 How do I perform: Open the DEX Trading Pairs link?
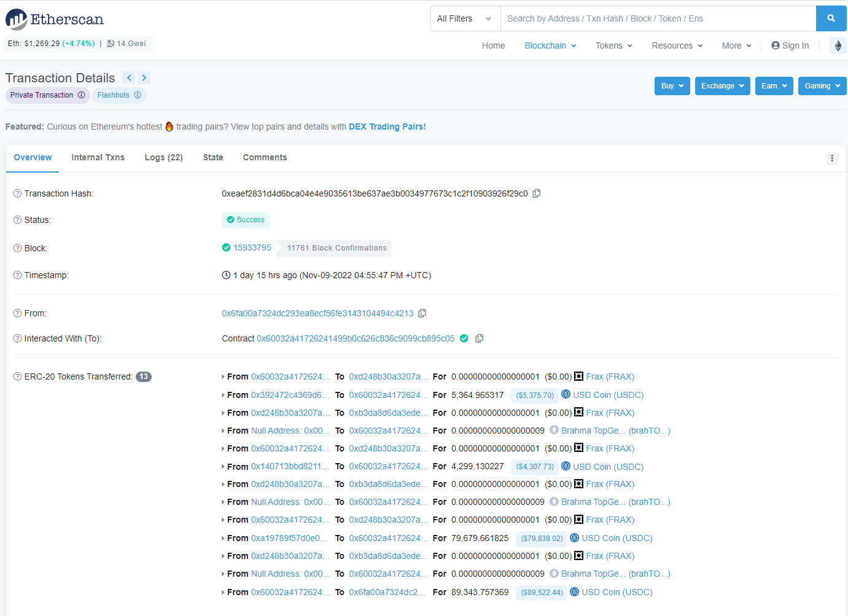coord(387,127)
